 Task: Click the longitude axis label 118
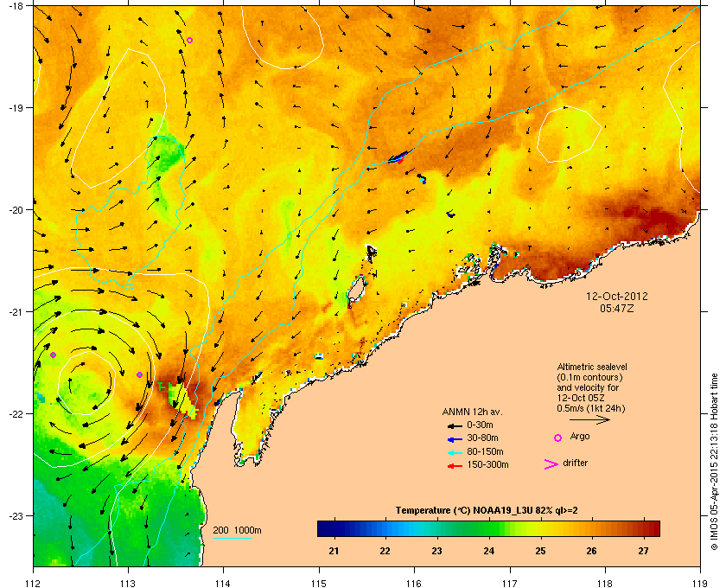605,583
